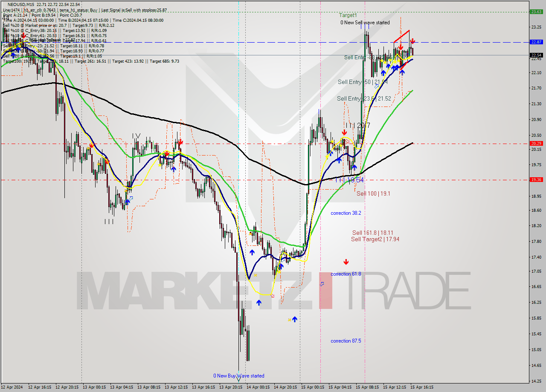546x392 pixels.
Task: Click the '15 Apr 16:15' time axis label
Action: point(422,387)
